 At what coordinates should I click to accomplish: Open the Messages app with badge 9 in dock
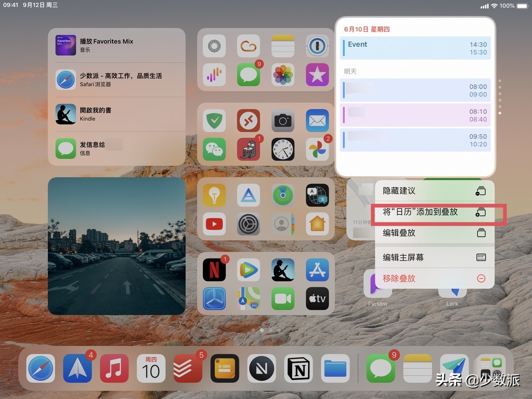tap(380, 369)
